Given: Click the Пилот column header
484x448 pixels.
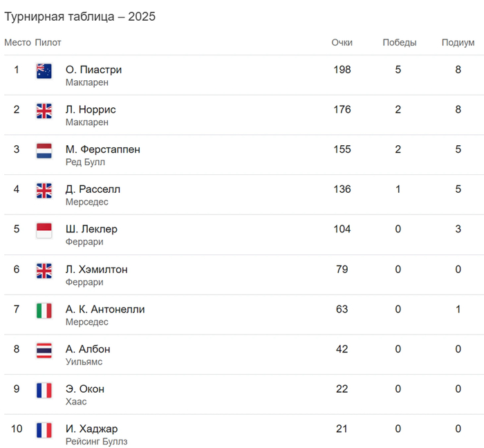Looking at the screenshot, I should (x=48, y=43).
